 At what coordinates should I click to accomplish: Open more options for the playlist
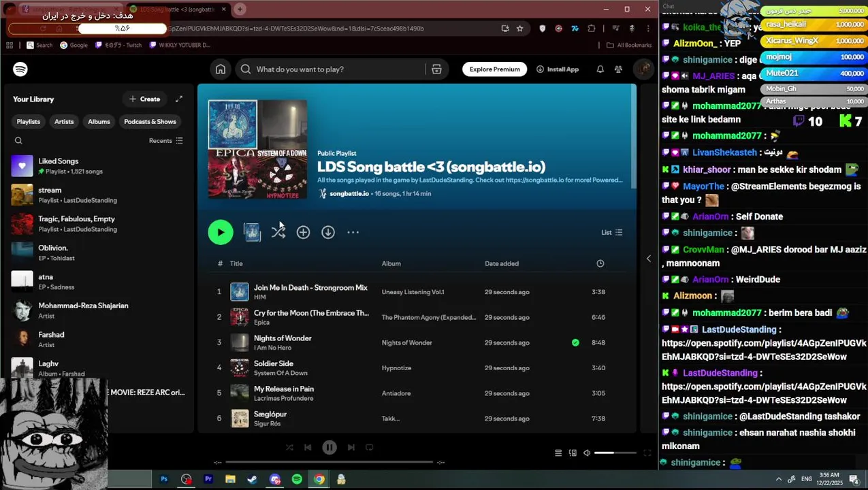(353, 232)
